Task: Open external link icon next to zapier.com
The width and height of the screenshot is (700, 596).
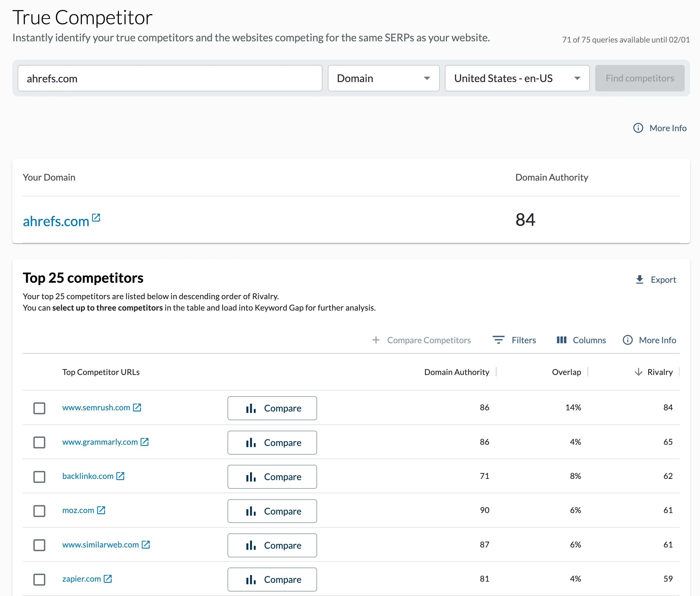Action: 108,579
